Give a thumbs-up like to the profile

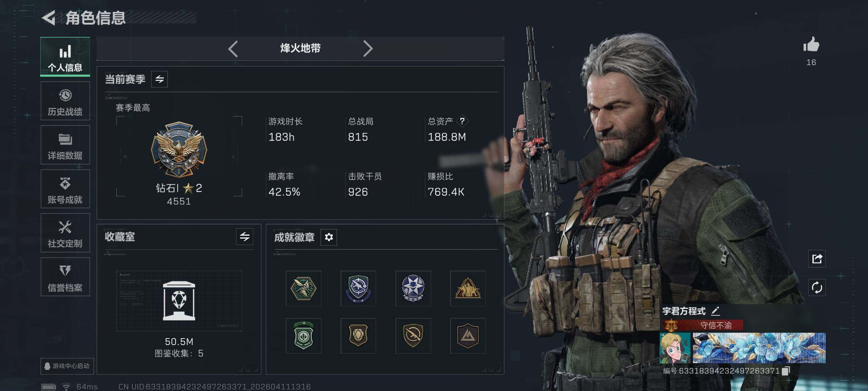point(811,45)
